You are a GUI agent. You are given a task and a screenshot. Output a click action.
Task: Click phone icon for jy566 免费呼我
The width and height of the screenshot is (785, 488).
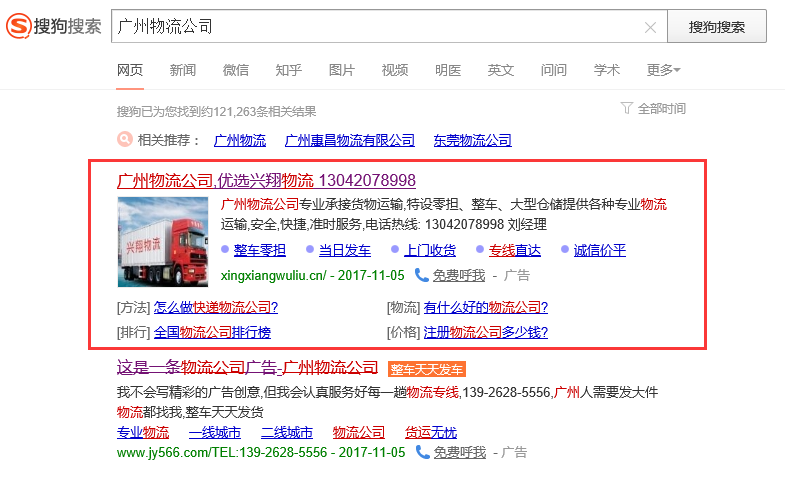[422, 452]
